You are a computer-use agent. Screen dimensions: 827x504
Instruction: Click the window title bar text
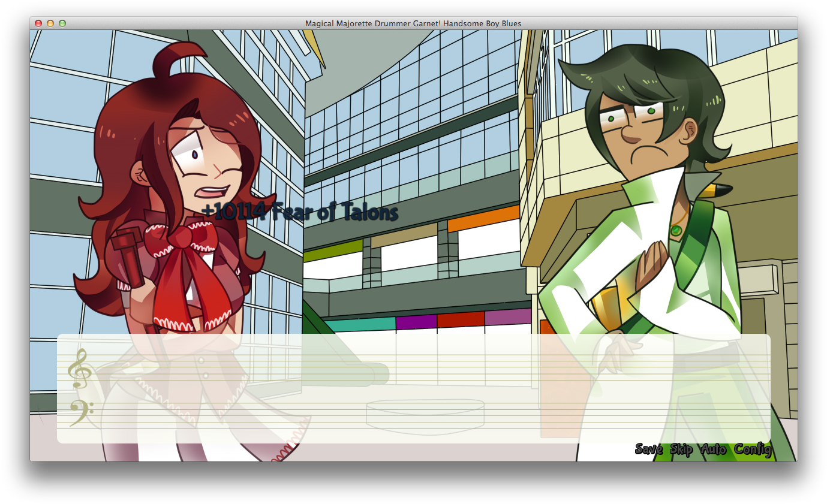coord(413,23)
